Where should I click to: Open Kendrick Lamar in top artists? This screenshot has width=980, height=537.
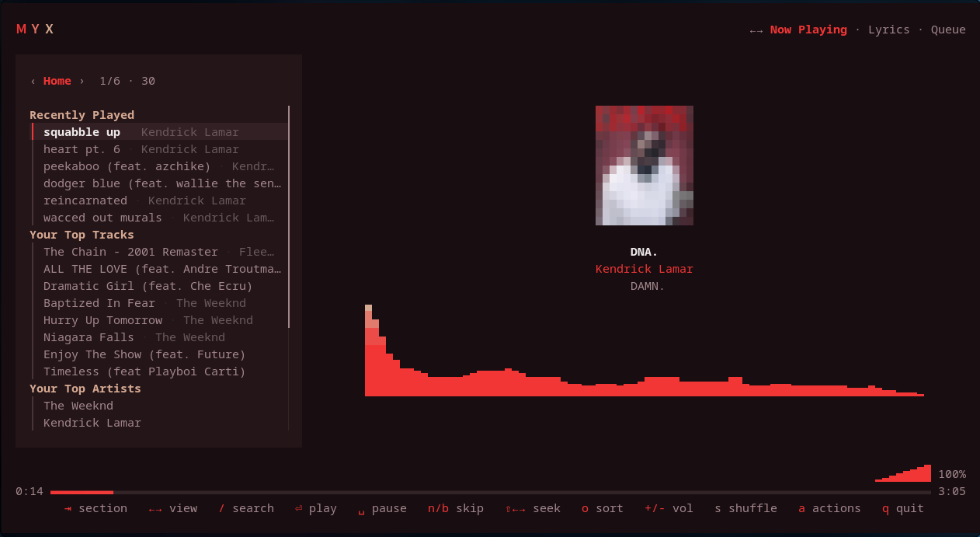[x=160, y=423]
